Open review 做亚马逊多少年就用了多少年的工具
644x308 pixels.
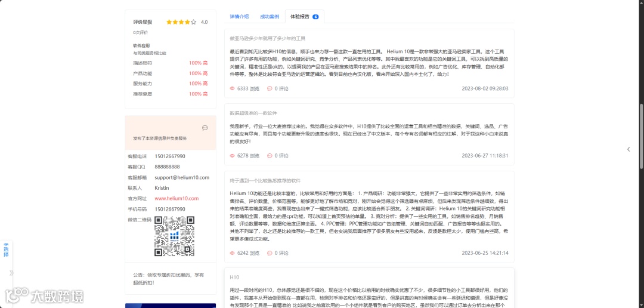(268, 38)
